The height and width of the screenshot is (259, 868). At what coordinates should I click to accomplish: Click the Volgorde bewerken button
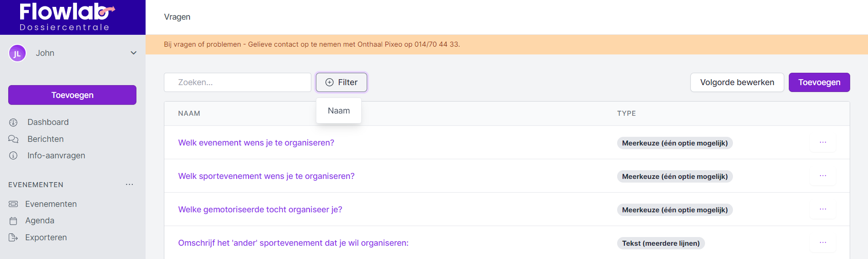[737, 82]
